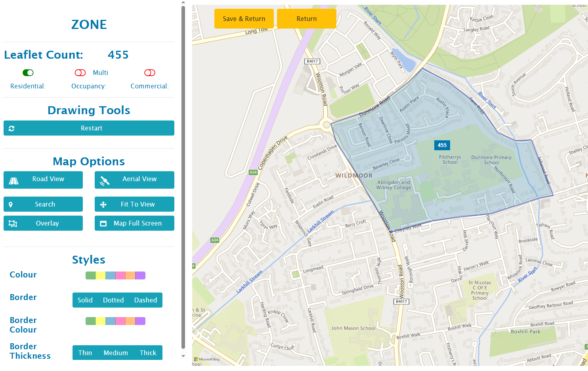This screenshot has height=371, width=588.
Task: Set border thickness to Thin
Action: point(85,352)
